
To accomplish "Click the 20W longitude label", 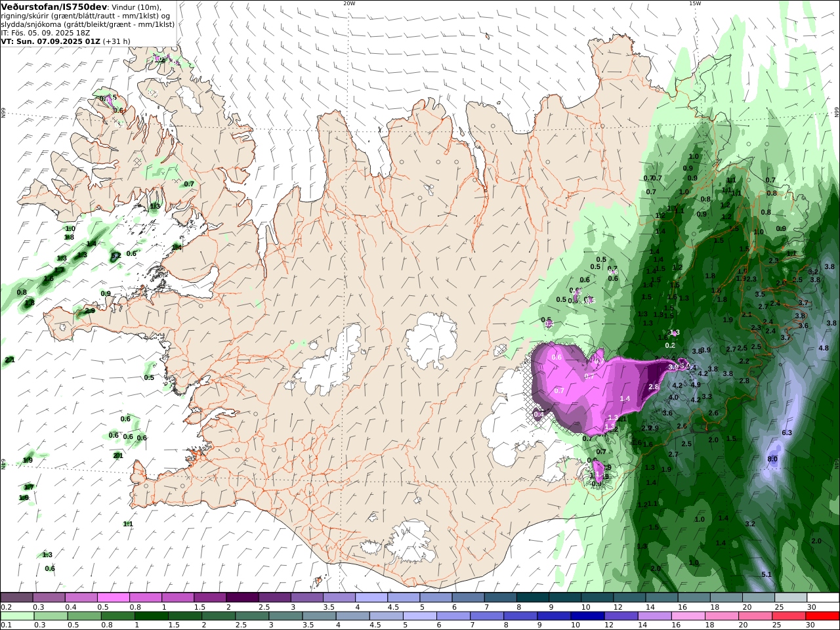I will [349, 3].
